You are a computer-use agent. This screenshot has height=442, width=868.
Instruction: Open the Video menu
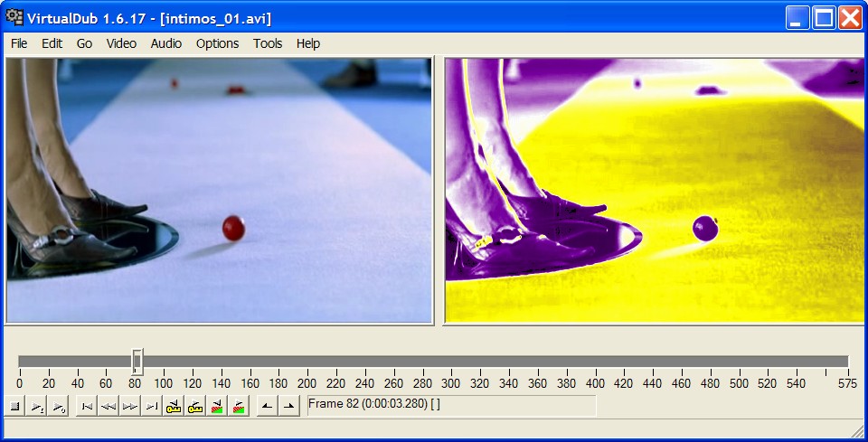121,43
